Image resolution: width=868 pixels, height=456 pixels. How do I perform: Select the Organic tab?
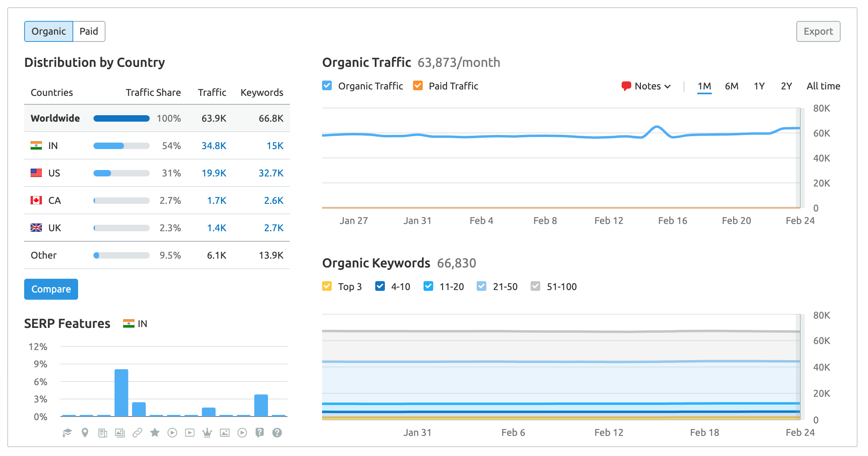(x=49, y=31)
